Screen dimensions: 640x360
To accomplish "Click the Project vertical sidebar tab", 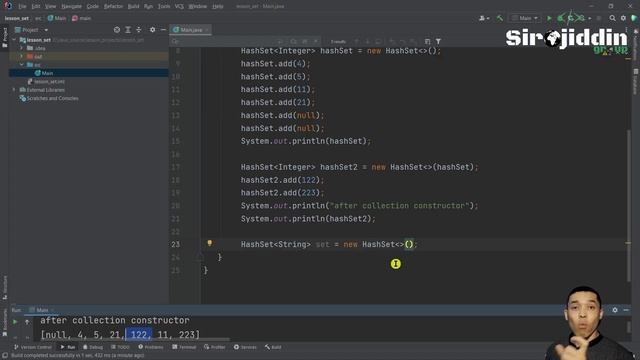I will point(5,38).
